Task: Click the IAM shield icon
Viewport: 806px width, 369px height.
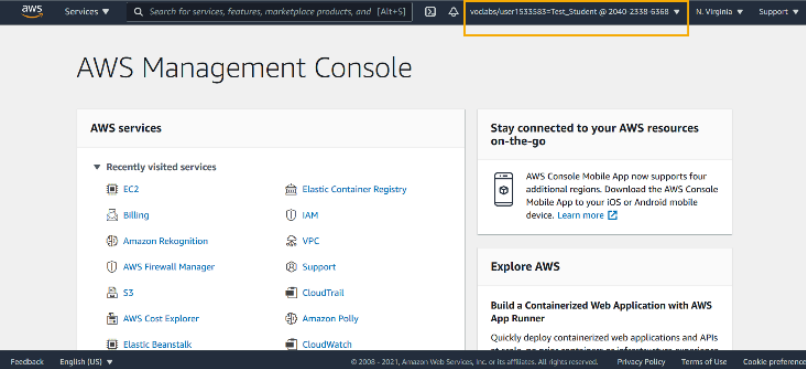Action: coord(291,215)
